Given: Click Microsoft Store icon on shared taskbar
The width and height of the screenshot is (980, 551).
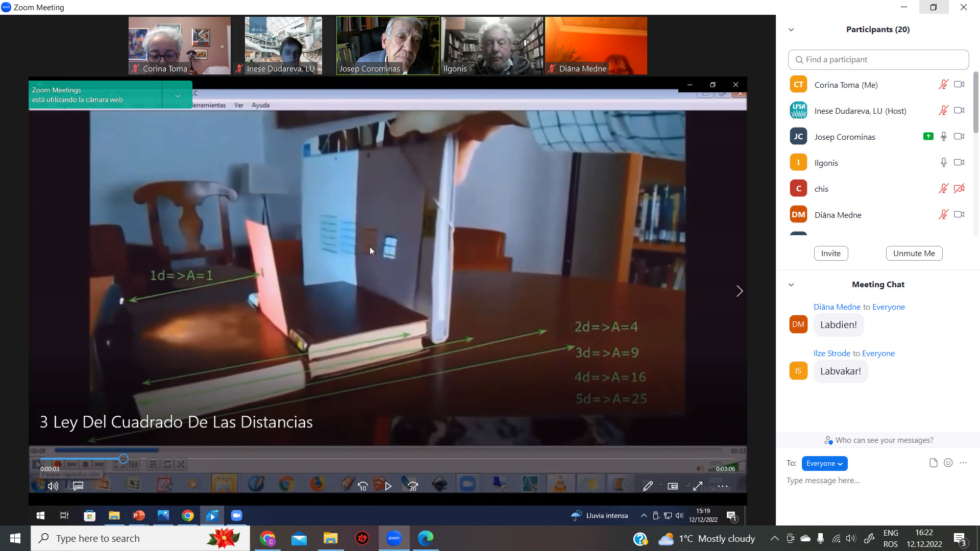Looking at the screenshot, I should pyautogui.click(x=90, y=515).
